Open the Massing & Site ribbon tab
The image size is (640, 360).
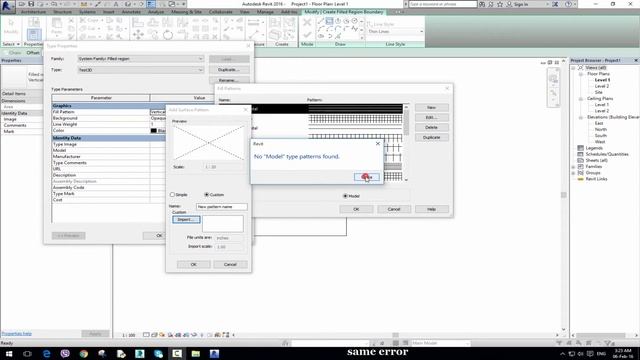click(187, 12)
